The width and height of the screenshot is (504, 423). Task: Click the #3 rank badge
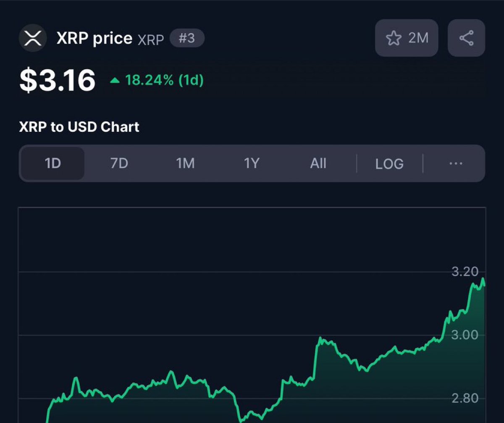point(187,39)
